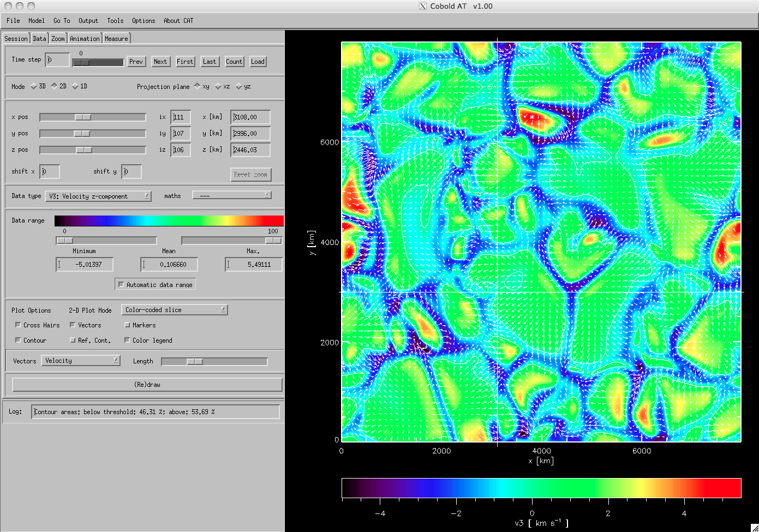
Task: Open Vectors type dropdown (Velocity)
Action: 81,361
